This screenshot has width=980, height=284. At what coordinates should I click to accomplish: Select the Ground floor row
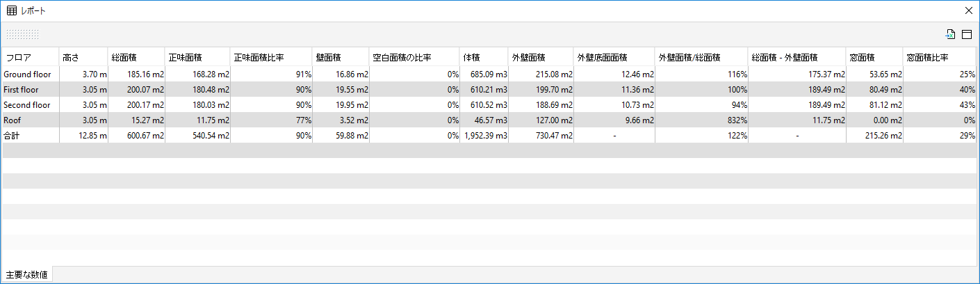(x=489, y=74)
